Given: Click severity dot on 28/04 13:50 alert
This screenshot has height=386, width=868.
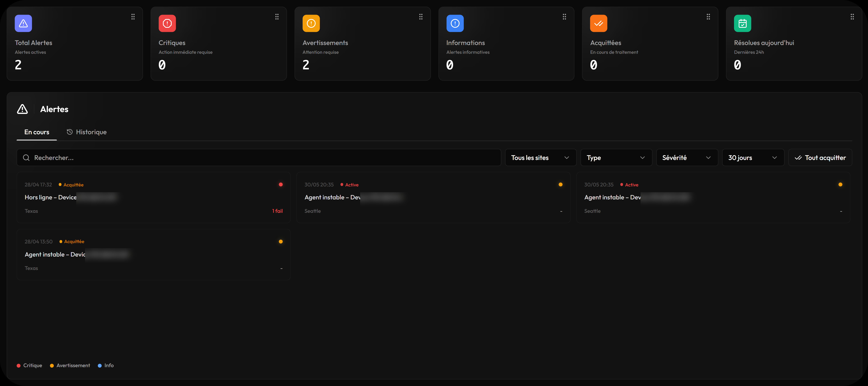Looking at the screenshot, I should [x=281, y=241].
